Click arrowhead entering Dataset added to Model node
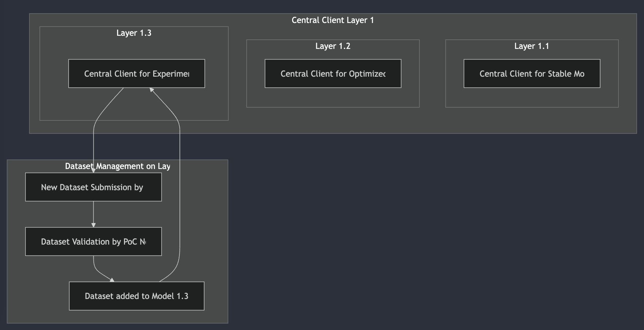The image size is (644, 330). coord(112,280)
